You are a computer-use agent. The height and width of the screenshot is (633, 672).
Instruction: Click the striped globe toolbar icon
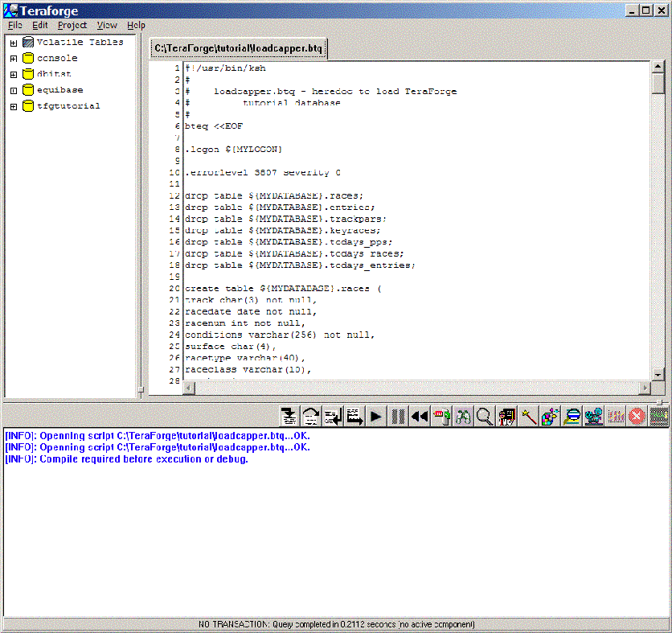pos(572,416)
